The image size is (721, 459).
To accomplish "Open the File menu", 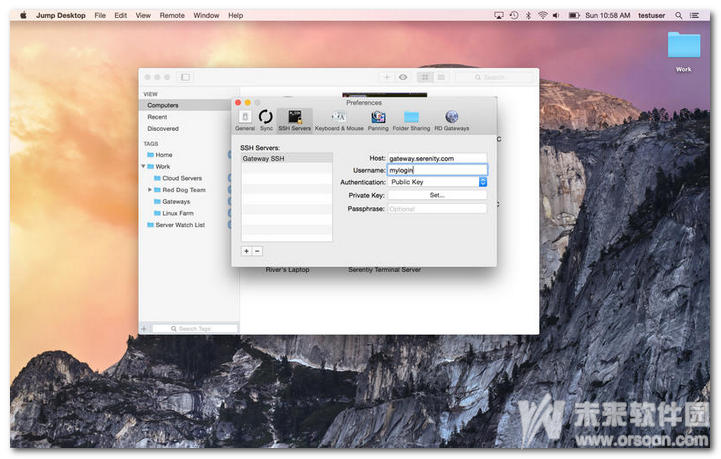I will (100, 15).
